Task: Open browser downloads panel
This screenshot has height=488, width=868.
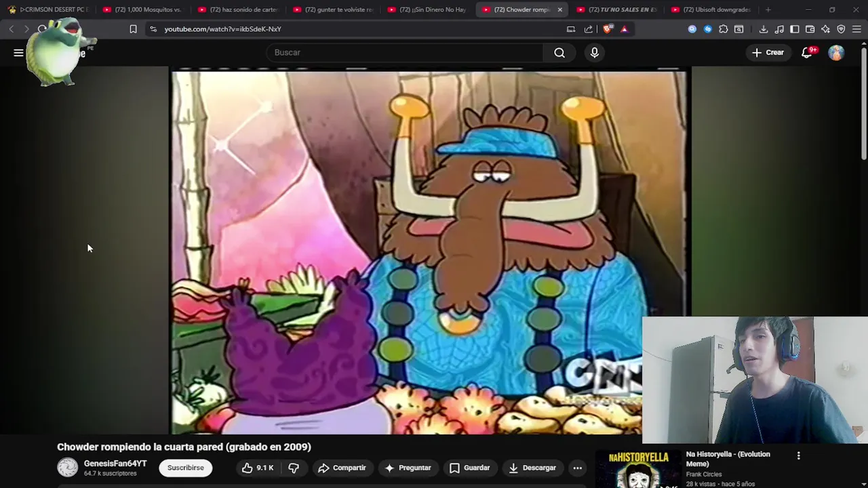Action: point(764,29)
